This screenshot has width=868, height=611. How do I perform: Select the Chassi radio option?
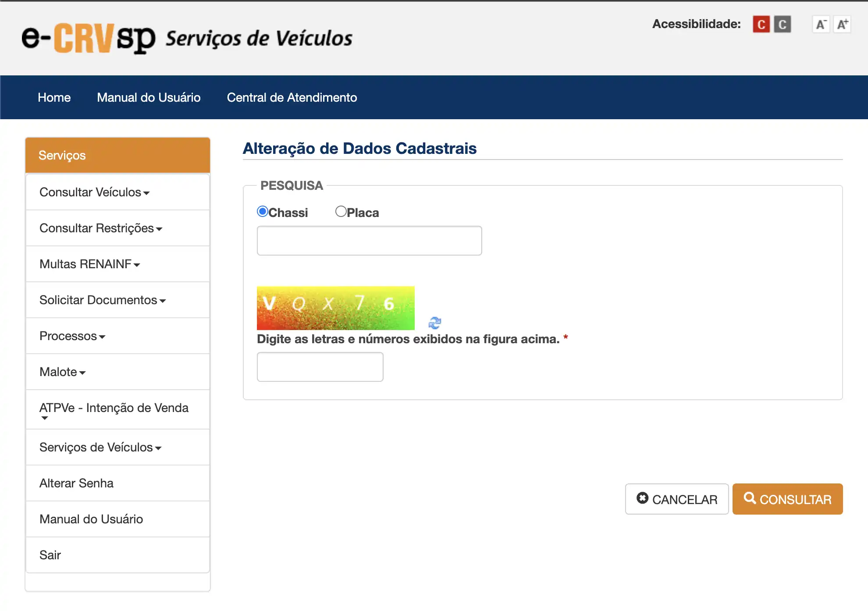point(263,212)
